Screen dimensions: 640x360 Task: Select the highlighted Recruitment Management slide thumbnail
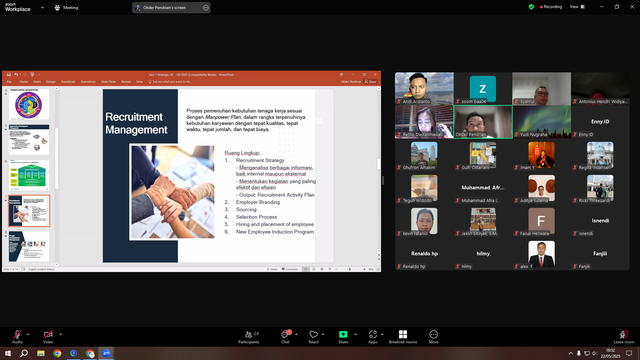[x=29, y=211]
